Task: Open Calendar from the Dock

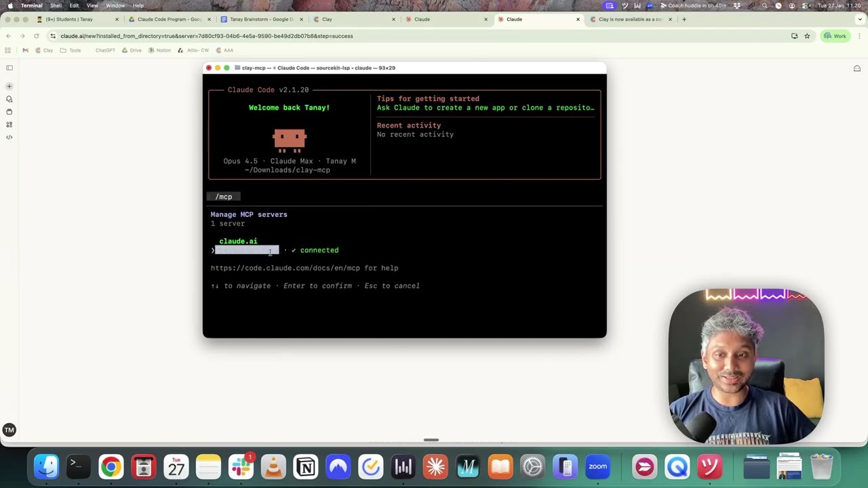Action: pyautogui.click(x=176, y=466)
